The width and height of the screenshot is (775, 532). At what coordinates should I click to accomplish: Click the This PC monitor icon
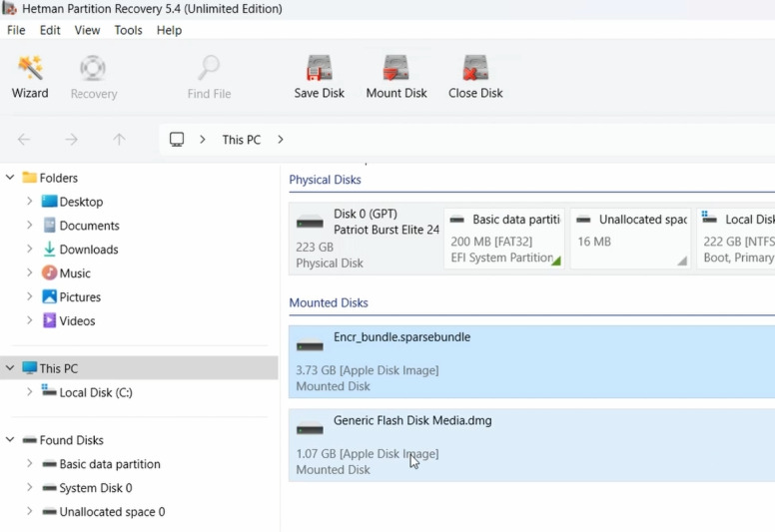30,367
